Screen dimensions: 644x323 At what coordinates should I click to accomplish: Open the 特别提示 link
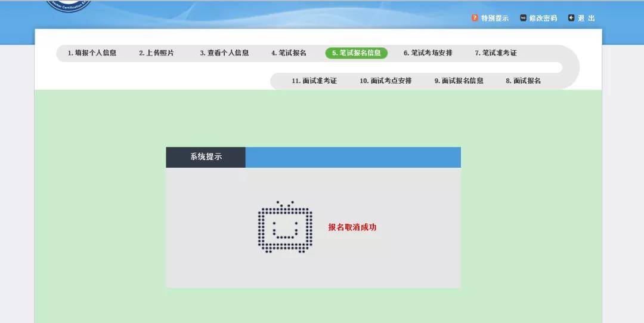pyautogui.click(x=494, y=18)
